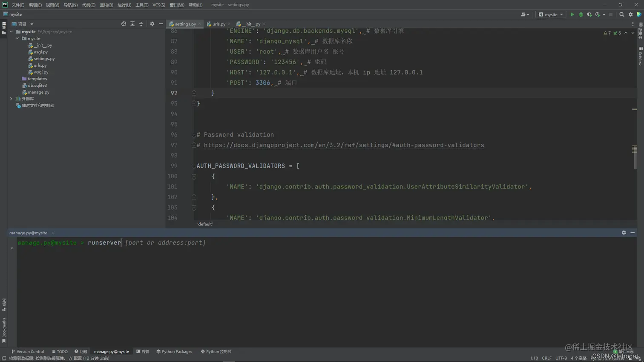Open editor tabs more options menu
This screenshot has width=644, height=362.
[x=633, y=24]
